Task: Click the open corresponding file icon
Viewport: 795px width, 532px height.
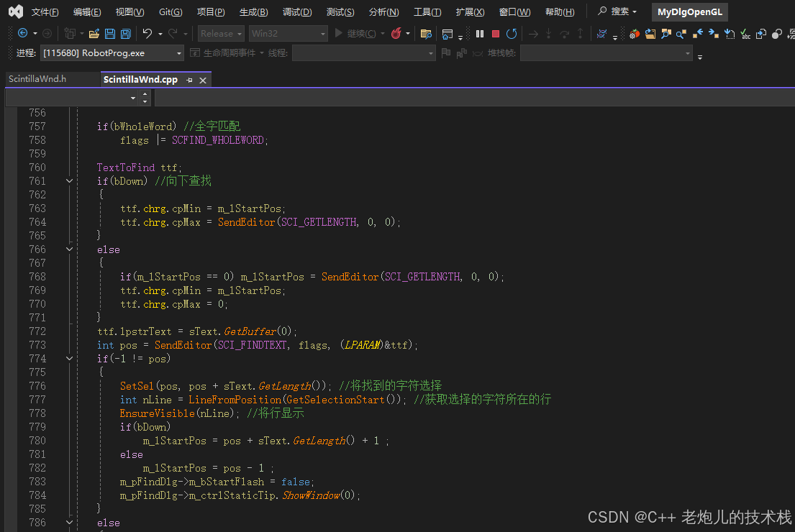Action: [x=650, y=34]
